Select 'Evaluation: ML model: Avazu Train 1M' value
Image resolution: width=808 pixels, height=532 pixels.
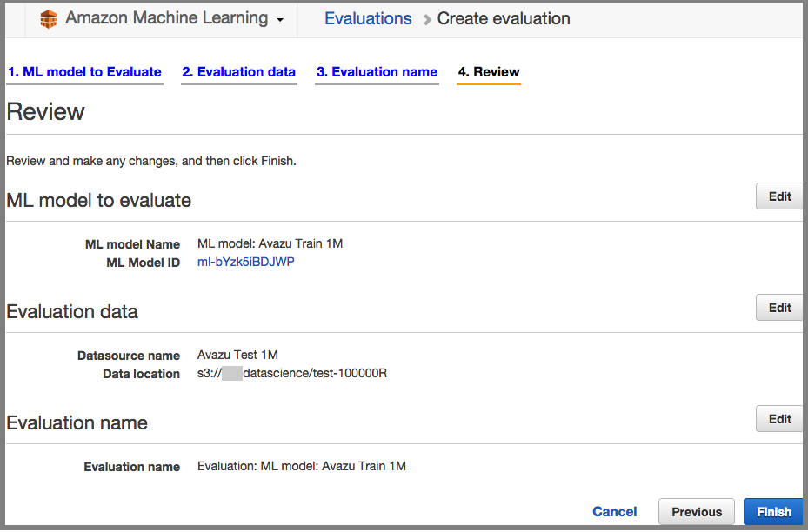pos(302,466)
